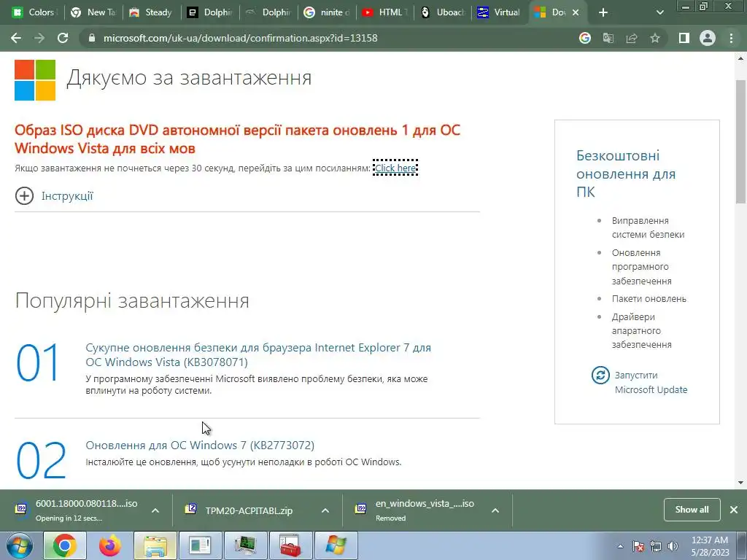Viewport: 747px width, 560px height.
Task: Open the Internet Explorer 7 security update link
Action: tap(258, 355)
